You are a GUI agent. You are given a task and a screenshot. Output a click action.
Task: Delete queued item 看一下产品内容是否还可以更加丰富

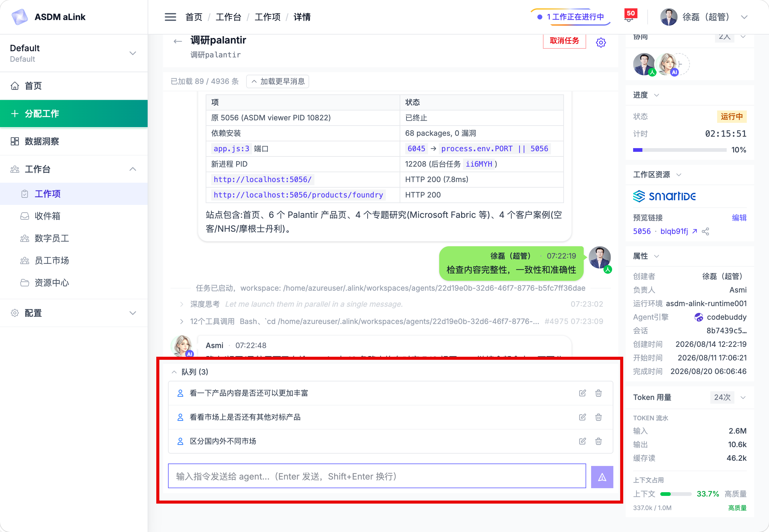599,393
